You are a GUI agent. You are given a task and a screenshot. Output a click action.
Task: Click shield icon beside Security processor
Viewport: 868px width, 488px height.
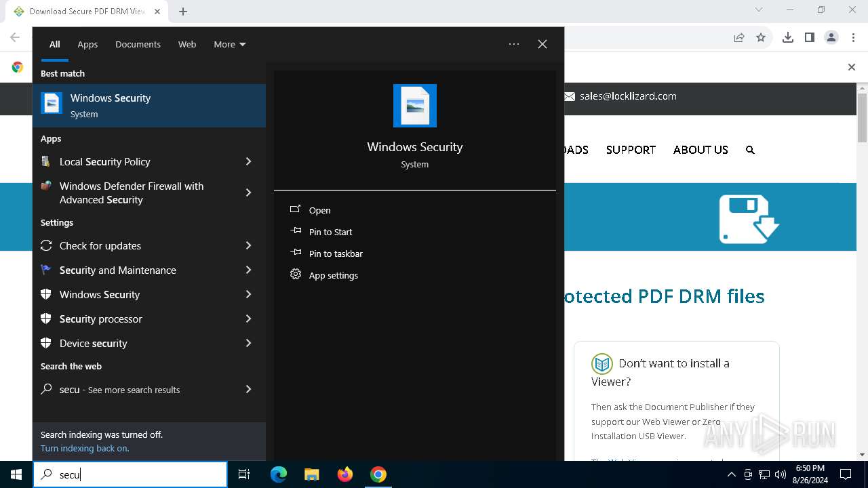(x=46, y=319)
